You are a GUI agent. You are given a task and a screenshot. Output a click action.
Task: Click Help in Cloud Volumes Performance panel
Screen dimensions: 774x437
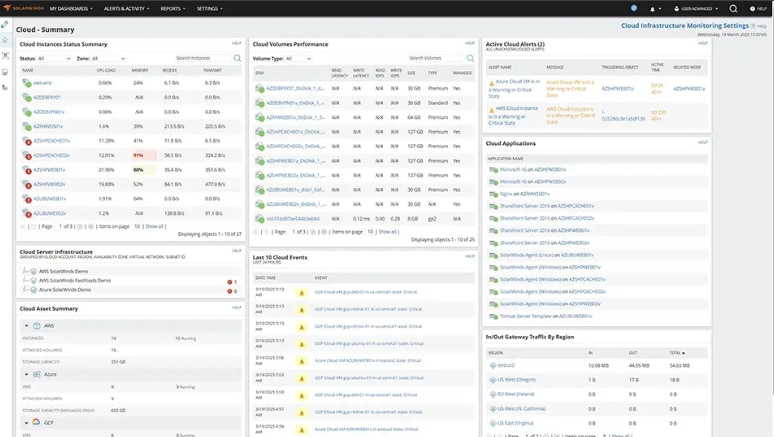(469, 43)
